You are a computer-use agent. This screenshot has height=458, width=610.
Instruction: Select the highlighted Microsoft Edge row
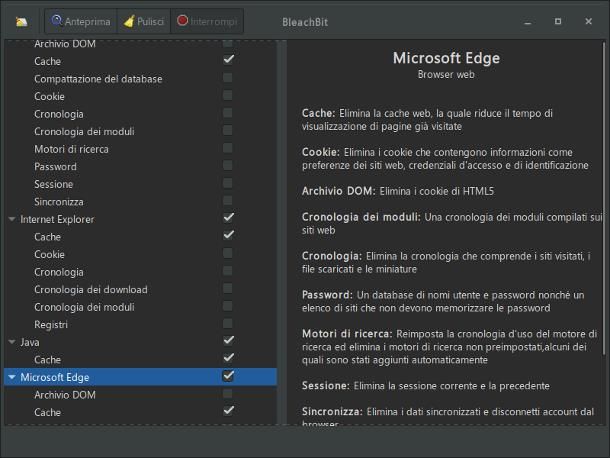(140, 377)
